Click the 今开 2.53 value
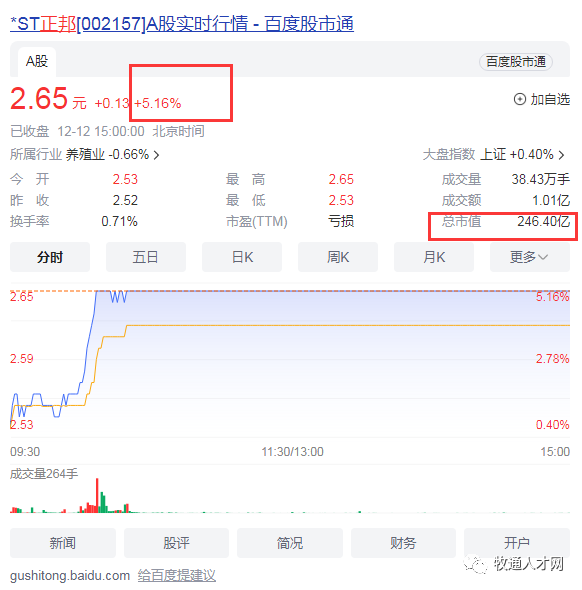 tap(125, 179)
